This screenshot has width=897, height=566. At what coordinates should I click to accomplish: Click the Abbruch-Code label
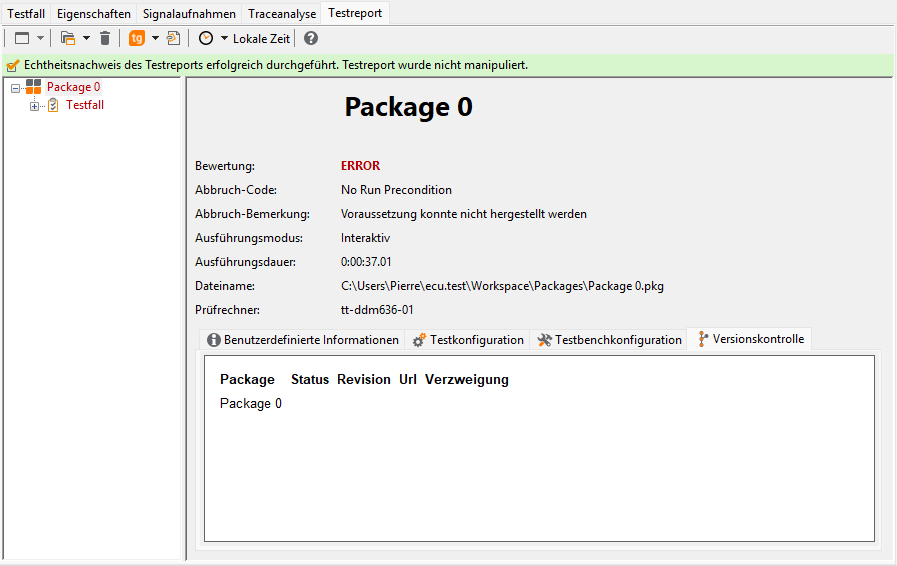[x=236, y=190]
